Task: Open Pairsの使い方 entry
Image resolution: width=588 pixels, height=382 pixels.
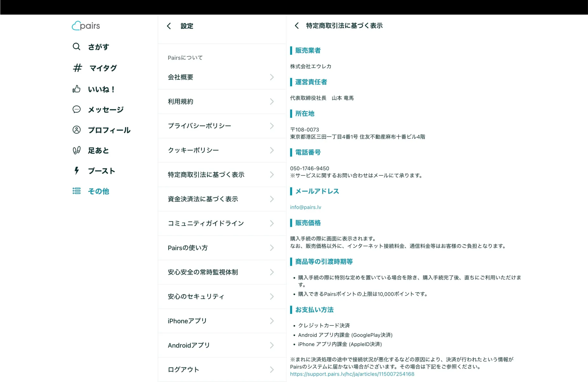Action: coord(222,248)
